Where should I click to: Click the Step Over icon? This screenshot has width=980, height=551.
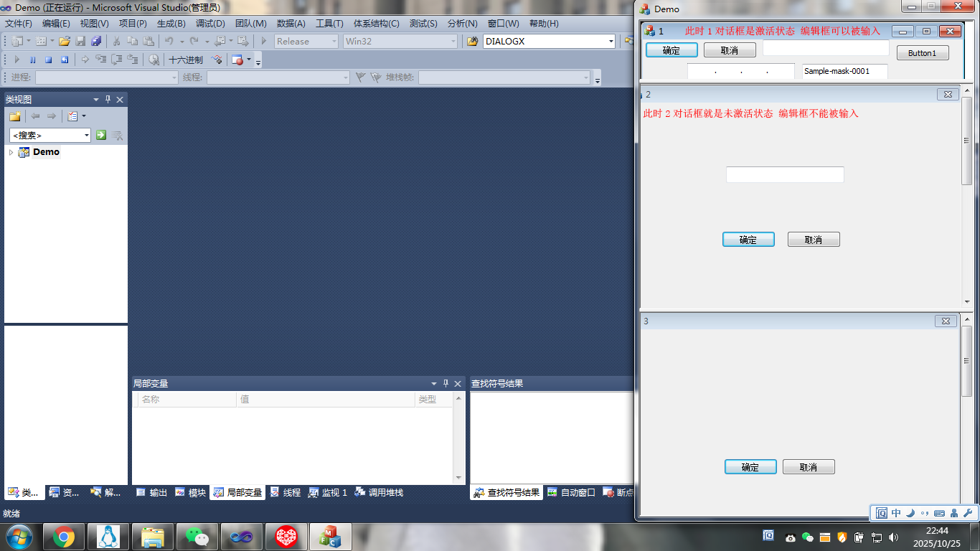coord(116,60)
